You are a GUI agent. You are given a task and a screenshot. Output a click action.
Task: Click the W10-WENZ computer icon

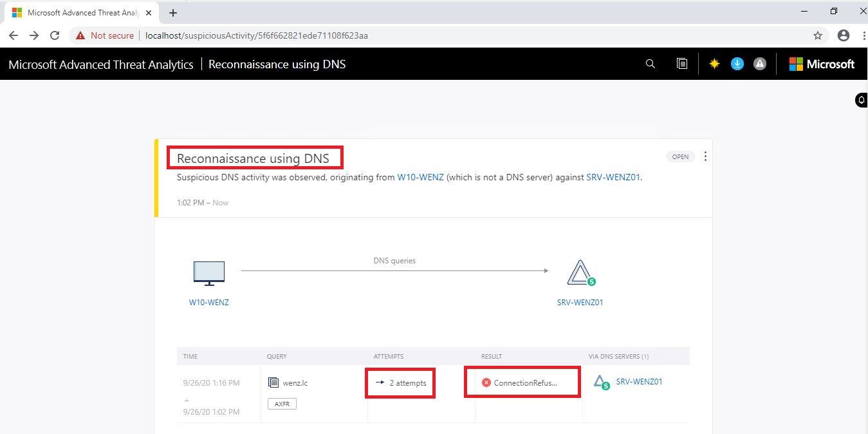tap(209, 273)
